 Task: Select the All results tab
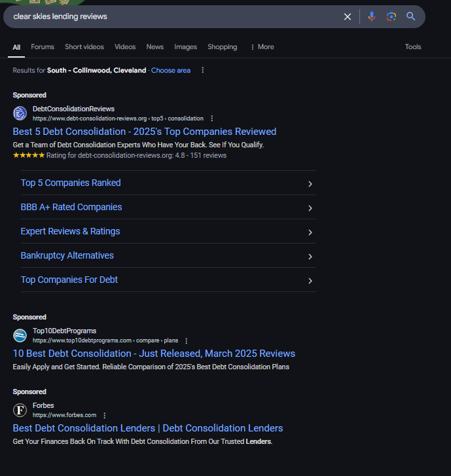[x=16, y=47]
